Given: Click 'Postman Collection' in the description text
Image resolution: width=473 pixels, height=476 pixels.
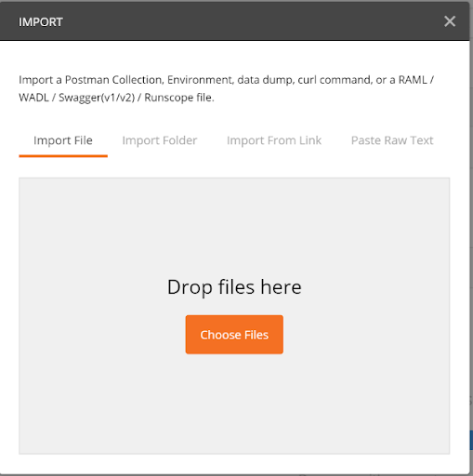Looking at the screenshot, I should coord(113,80).
